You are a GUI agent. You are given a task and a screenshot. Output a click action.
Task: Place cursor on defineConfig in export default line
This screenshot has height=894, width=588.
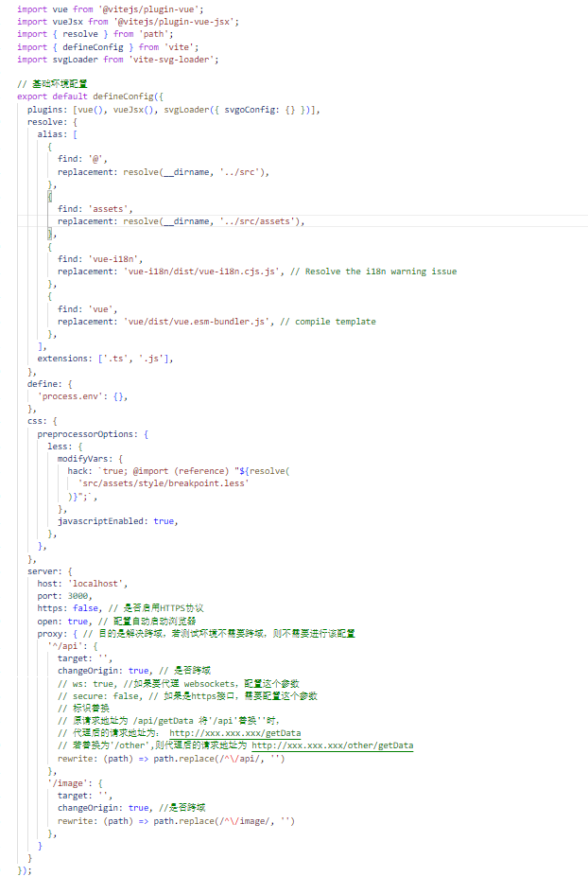pos(126,96)
